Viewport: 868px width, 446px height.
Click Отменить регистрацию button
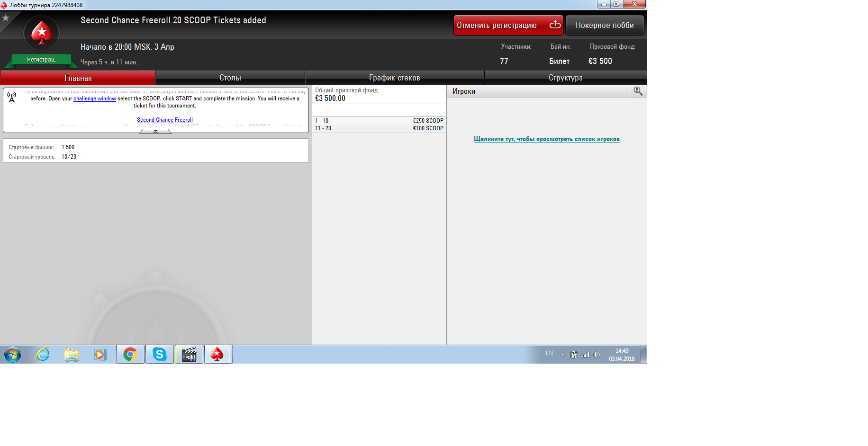click(x=508, y=25)
